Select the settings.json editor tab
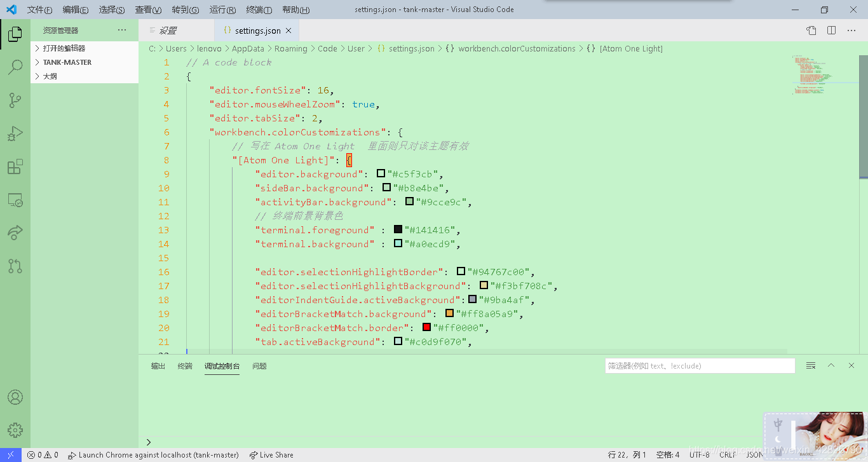Screen dimensions: 868x462 click(257, 31)
